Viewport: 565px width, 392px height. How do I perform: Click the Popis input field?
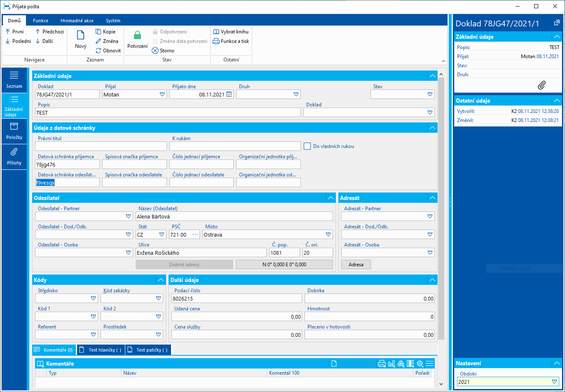click(x=168, y=113)
